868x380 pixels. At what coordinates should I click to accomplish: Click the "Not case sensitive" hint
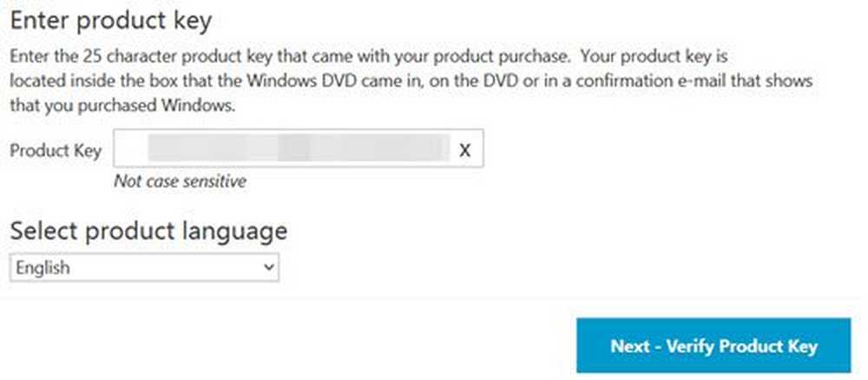point(181,181)
